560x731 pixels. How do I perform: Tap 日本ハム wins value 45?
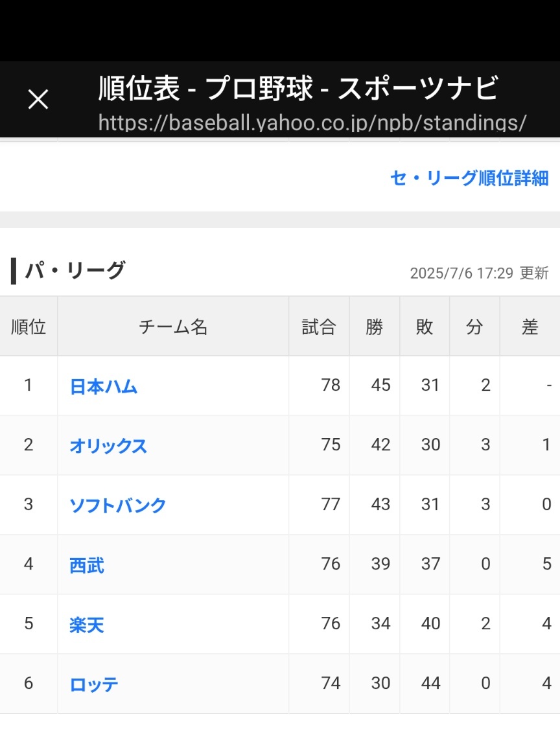(380, 386)
